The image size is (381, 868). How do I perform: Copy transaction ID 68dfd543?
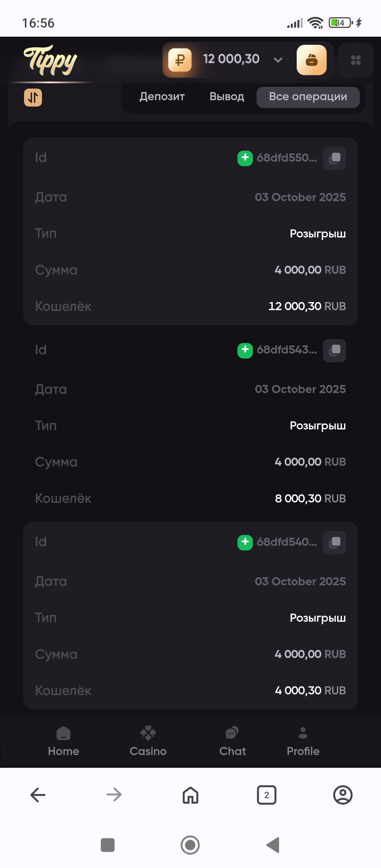point(334,350)
